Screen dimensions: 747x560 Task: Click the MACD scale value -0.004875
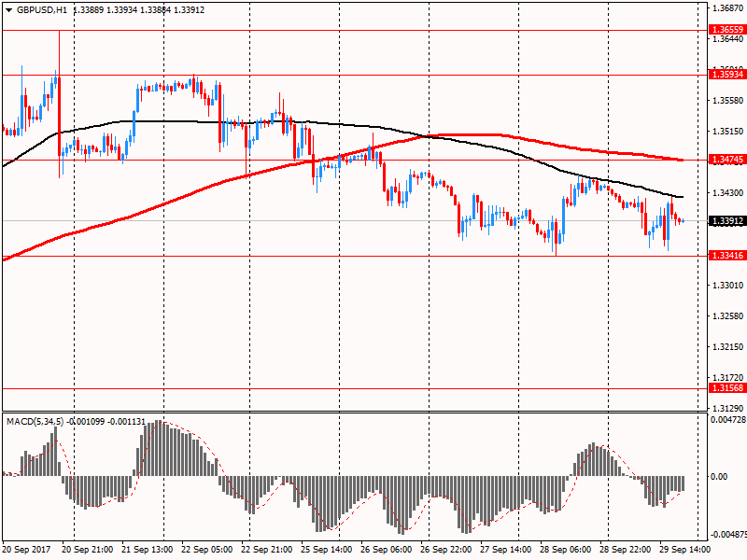tap(728, 534)
